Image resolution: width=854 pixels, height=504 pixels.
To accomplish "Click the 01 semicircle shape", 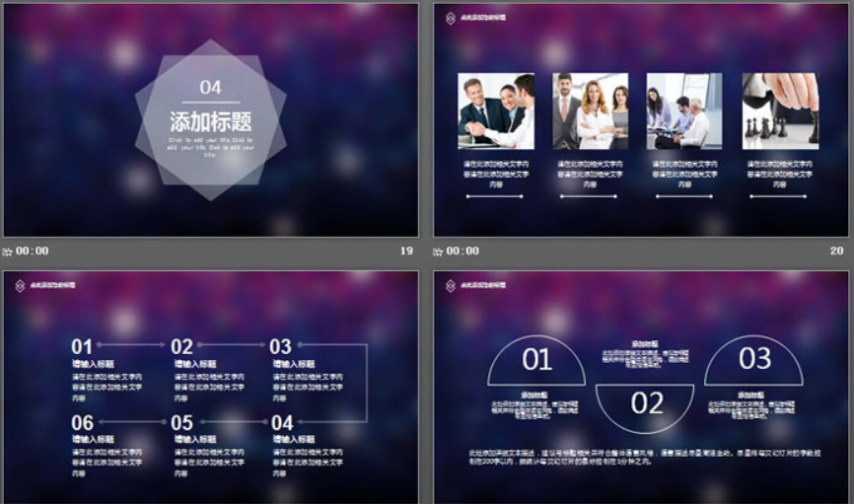I will click(x=536, y=360).
